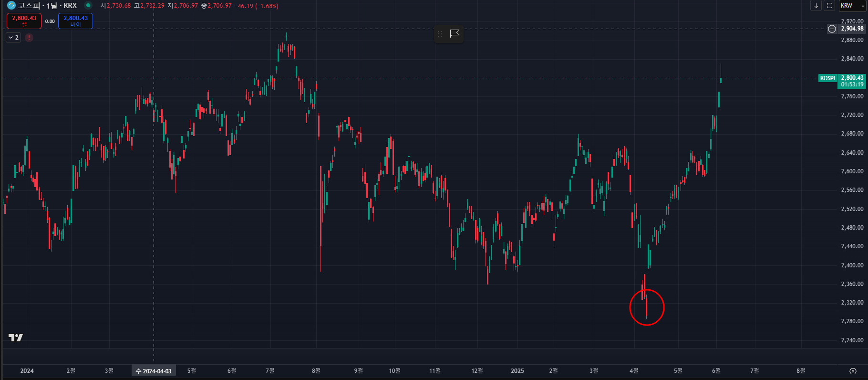Click 2,600.00 on the price axis
Screen dimensions: 868x380
[852, 171]
